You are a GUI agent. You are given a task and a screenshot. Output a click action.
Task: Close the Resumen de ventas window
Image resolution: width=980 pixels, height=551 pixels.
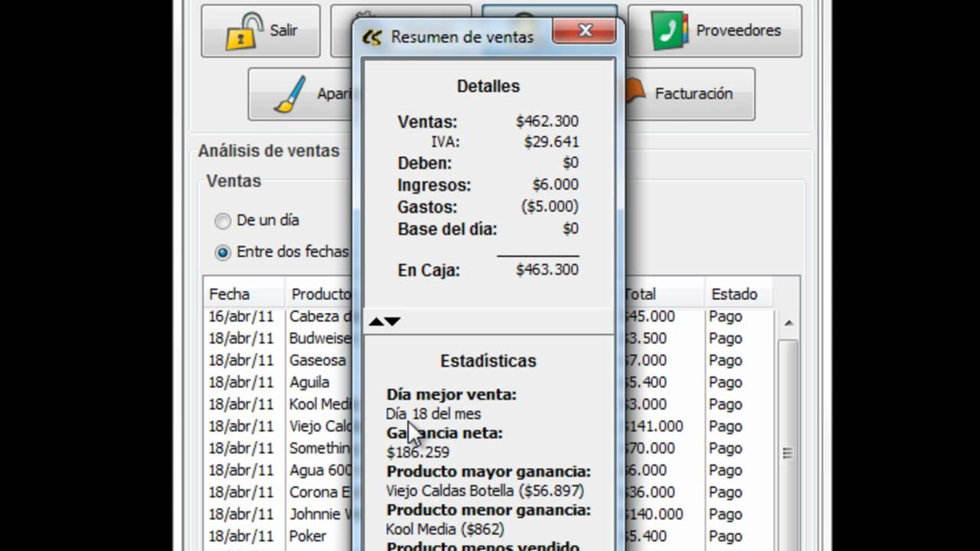pyautogui.click(x=585, y=31)
